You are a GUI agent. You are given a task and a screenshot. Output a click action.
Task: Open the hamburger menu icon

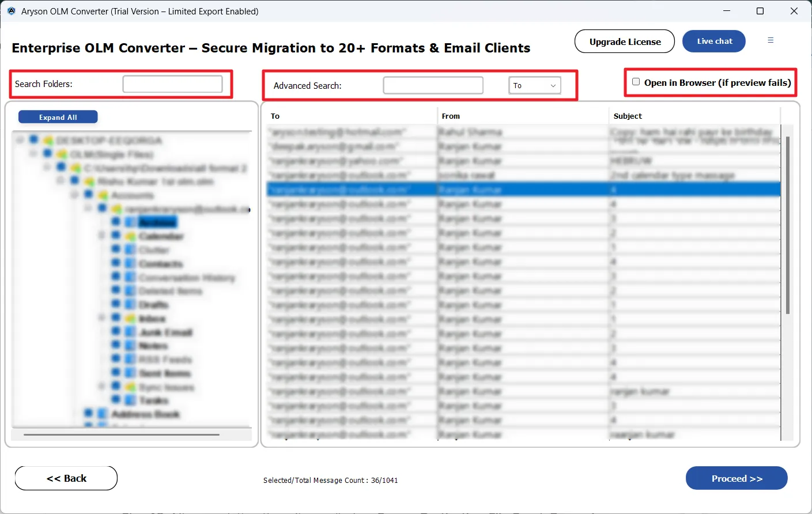click(x=771, y=40)
